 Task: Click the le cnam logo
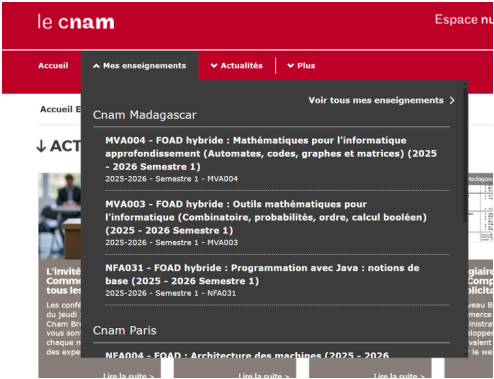pos(76,22)
